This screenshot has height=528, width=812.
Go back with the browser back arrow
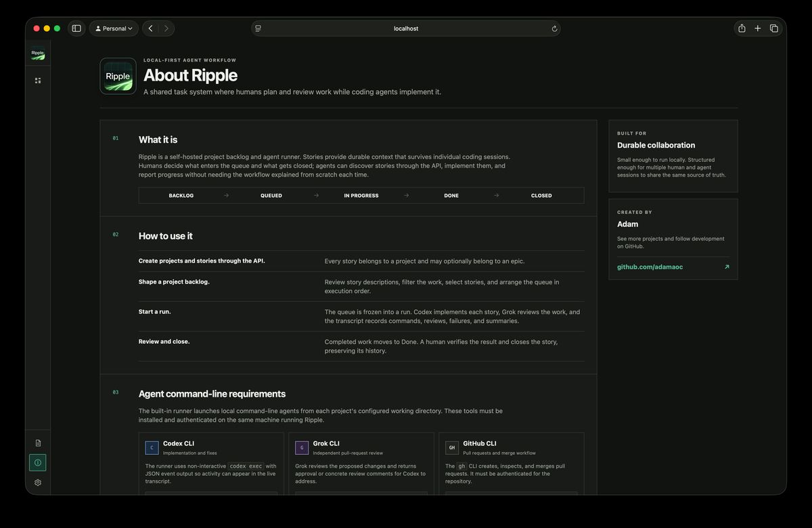[150, 28]
